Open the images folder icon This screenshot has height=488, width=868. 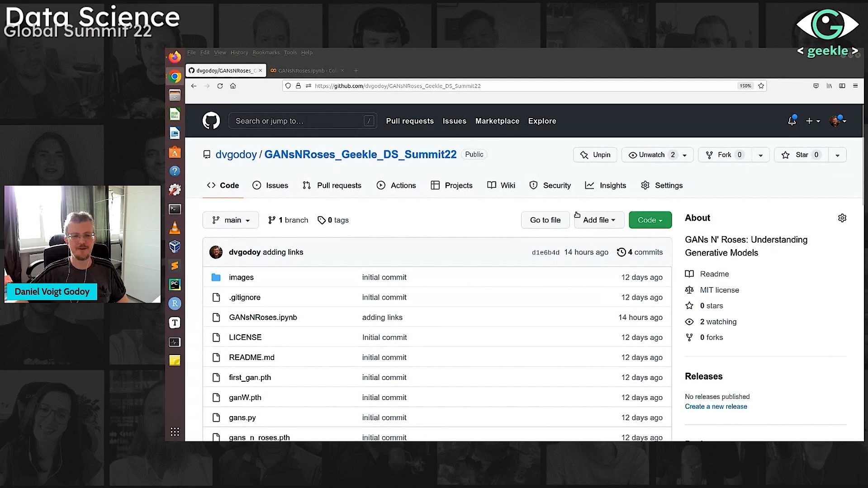[216, 277]
